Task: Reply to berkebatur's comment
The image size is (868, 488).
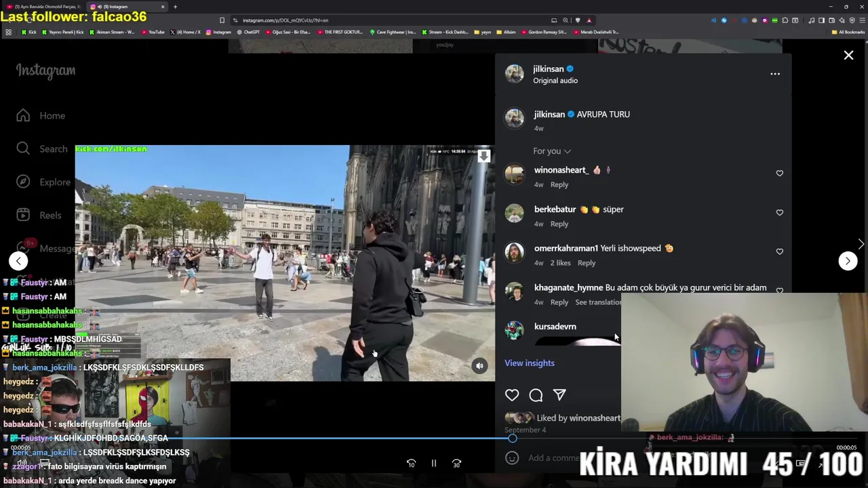Action: tap(559, 224)
